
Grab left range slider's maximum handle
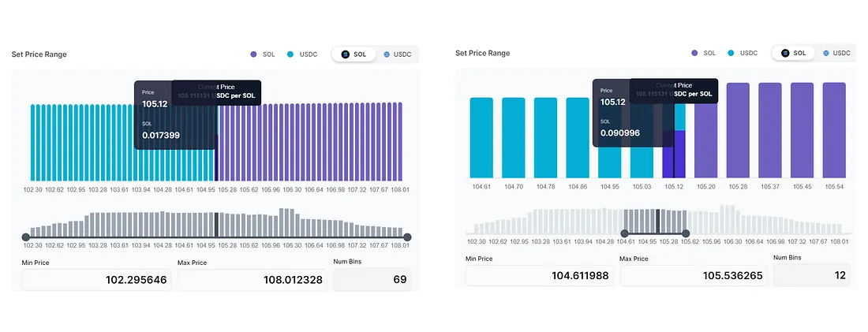pyautogui.click(x=407, y=237)
